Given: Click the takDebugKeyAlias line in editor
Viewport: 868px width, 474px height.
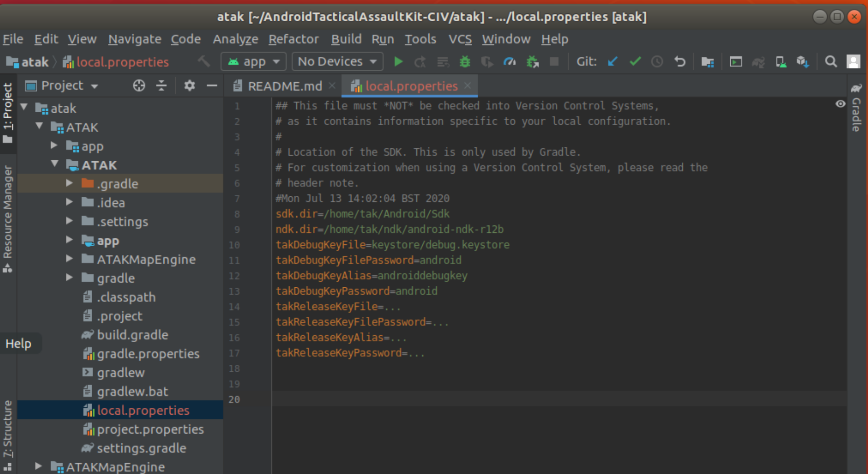Looking at the screenshot, I should 372,276.
